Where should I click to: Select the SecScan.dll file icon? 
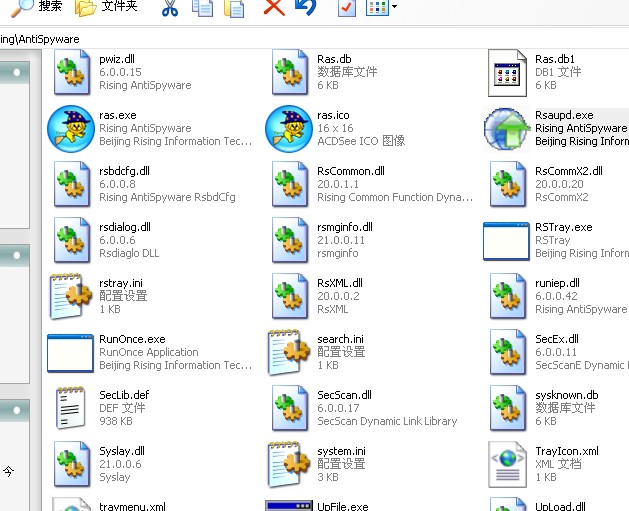click(x=290, y=408)
